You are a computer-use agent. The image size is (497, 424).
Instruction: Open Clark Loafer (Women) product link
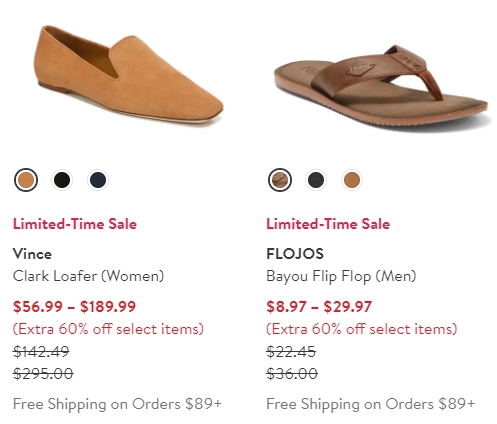tap(88, 276)
